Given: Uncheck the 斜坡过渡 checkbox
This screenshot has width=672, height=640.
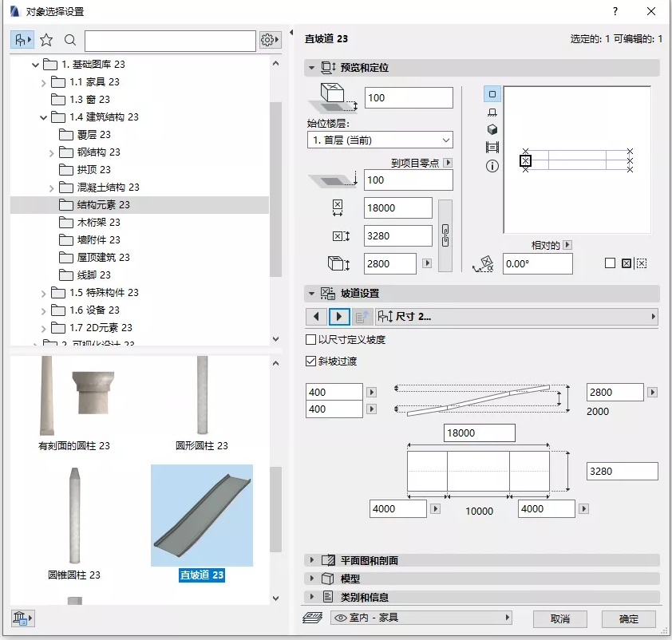Looking at the screenshot, I should pyautogui.click(x=310, y=361).
